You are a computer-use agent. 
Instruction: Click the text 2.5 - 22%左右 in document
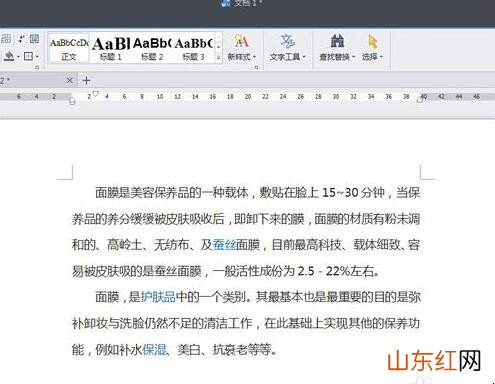point(336,271)
